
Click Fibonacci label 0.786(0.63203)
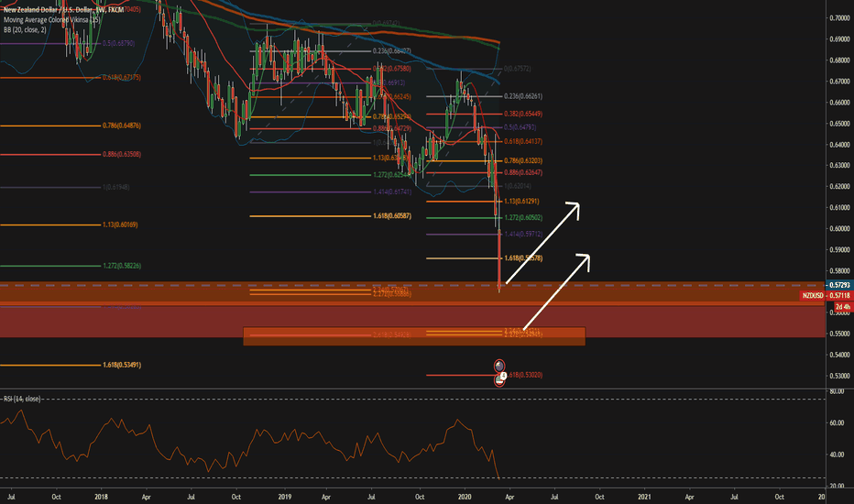pyautogui.click(x=523, y=160)
